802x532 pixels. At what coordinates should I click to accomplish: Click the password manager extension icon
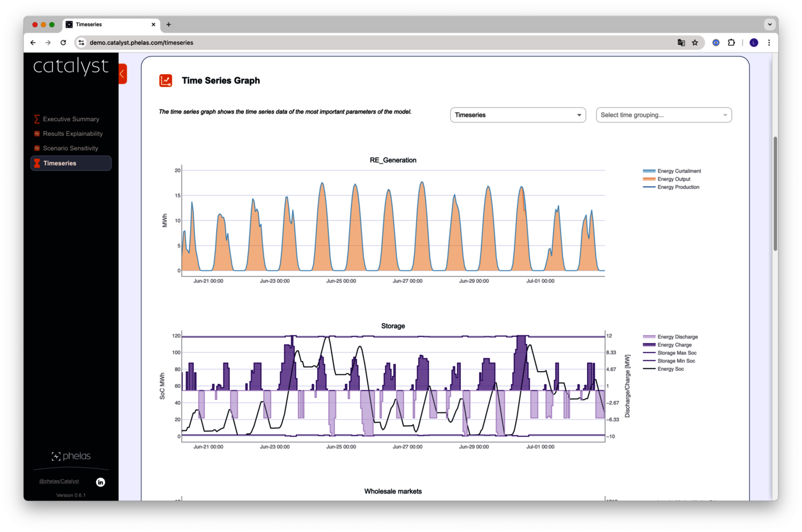716,43
